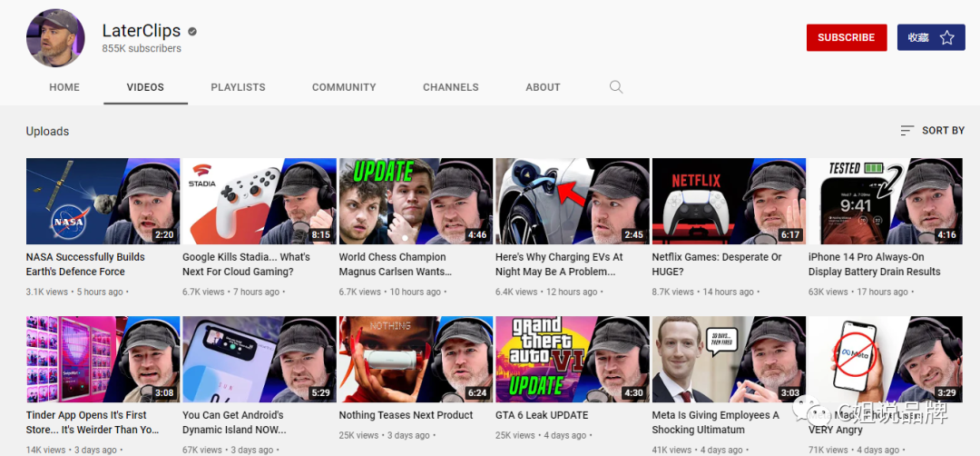The width and height of the screenshot is (980, 456).
Task: Click title 'Netflix Games: Desperate Or HUGE?'
Action: (x=717, y=264)
